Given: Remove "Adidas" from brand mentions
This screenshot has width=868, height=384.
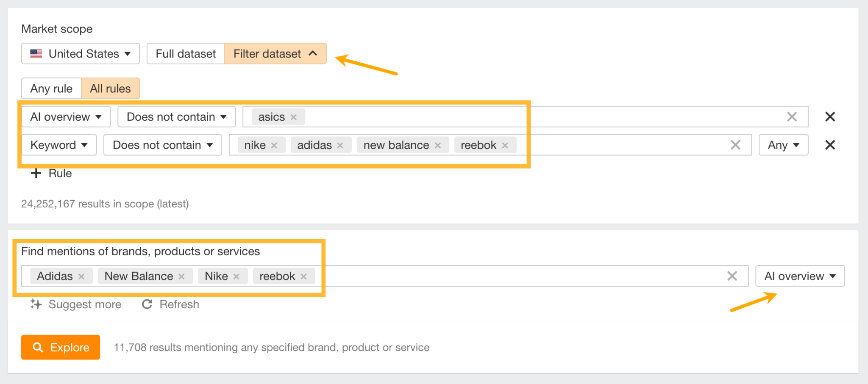Looking at the screenshot, I should point(83,276).
